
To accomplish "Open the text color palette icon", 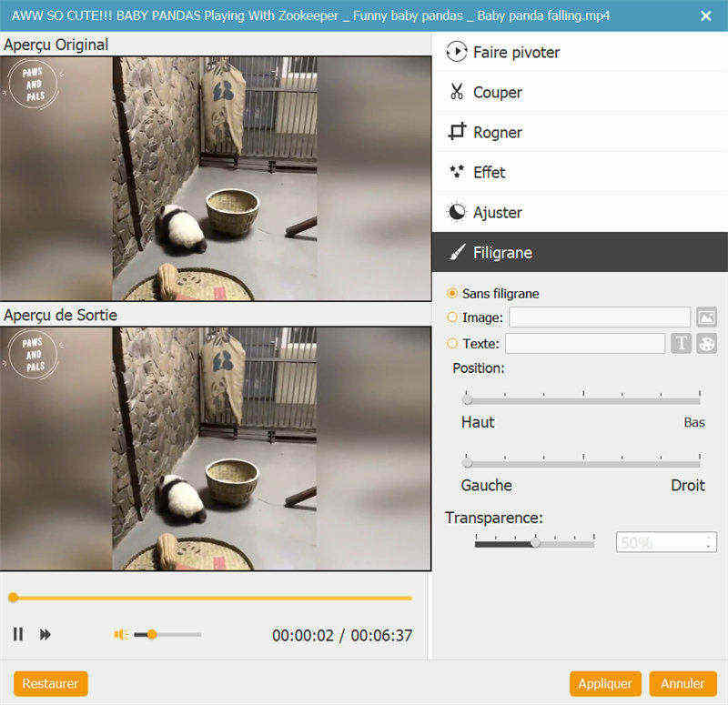I will [707, 343].
